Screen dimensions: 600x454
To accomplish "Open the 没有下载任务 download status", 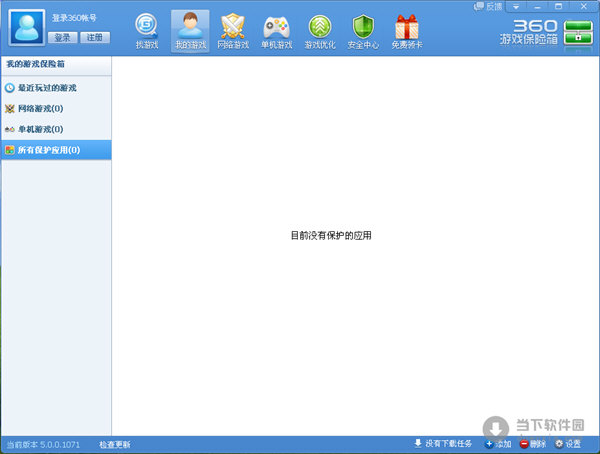I will pyautogui.click(x=448, y=444).
